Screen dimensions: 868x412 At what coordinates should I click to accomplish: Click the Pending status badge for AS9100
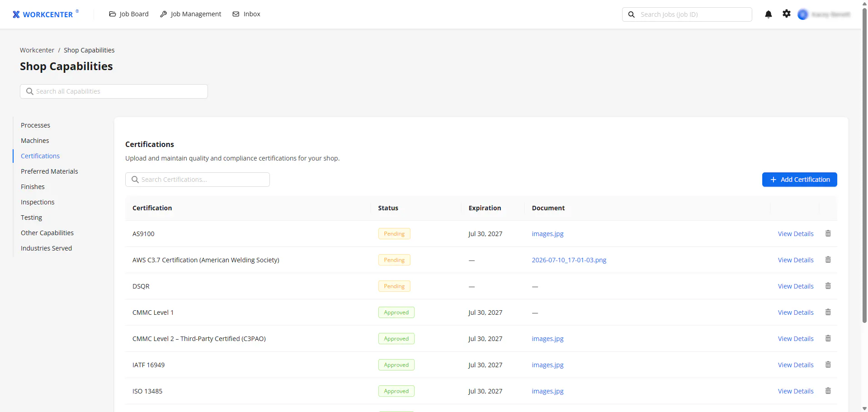click(x=394, y=234)
